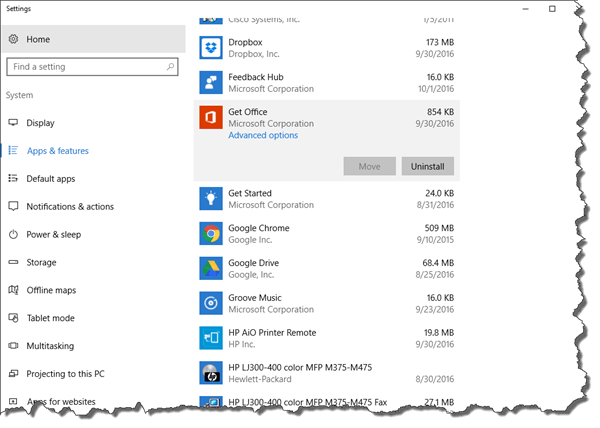Click the Move button
The width and height of the screenshot is (600, 428).
pos(369,166)
